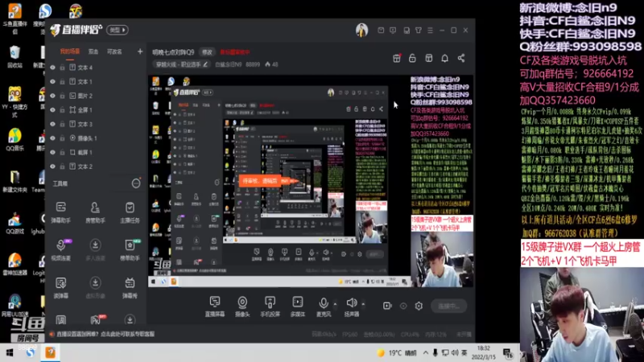
Task: Toggle lock on 图片 2 layer
Action: click(63, 96)
